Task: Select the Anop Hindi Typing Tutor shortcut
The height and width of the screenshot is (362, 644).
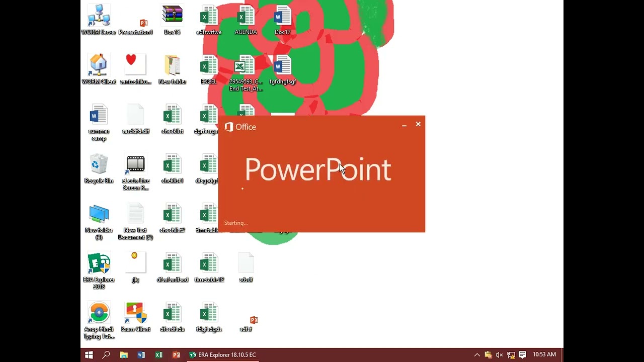Action: click(x=99, y=321)
